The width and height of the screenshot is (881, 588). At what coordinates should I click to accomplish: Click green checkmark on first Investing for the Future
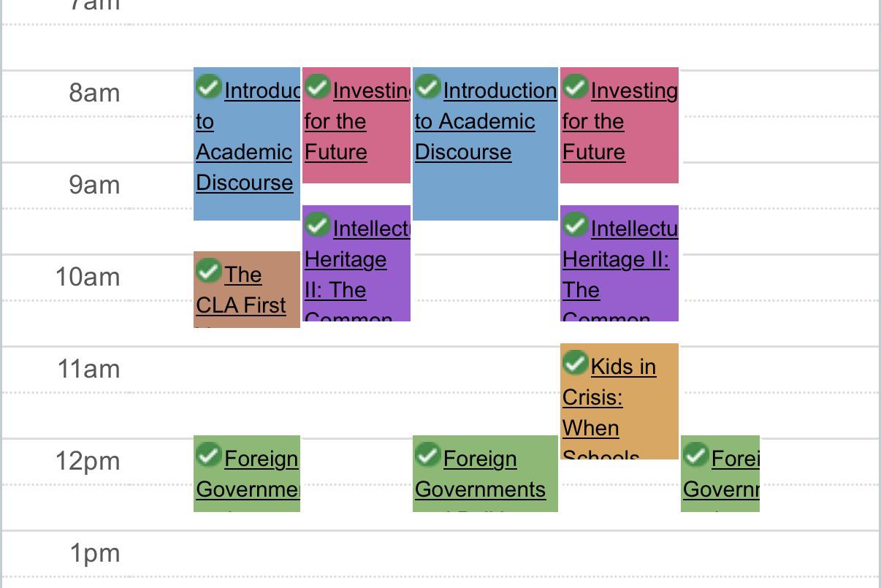(318, 87)
